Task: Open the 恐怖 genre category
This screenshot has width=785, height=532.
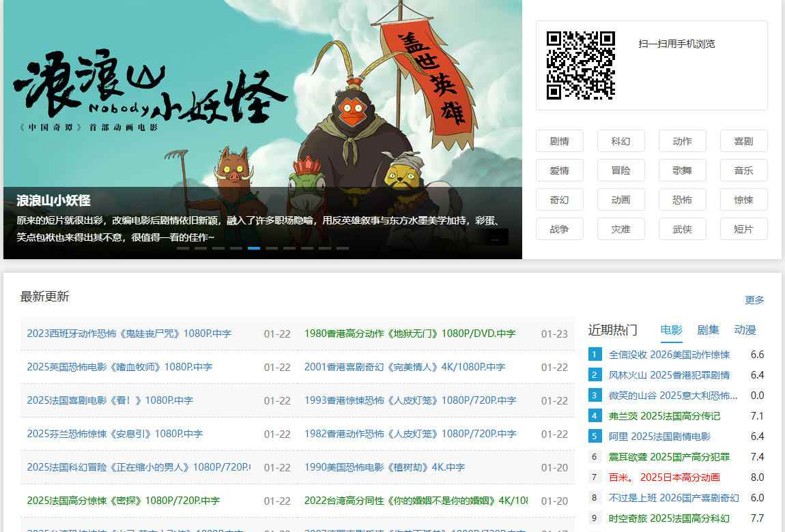Action: click(x=682, y=200)
